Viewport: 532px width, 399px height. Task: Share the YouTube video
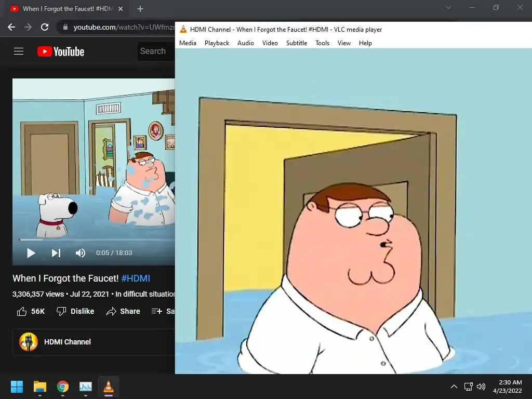coord(123,311)
